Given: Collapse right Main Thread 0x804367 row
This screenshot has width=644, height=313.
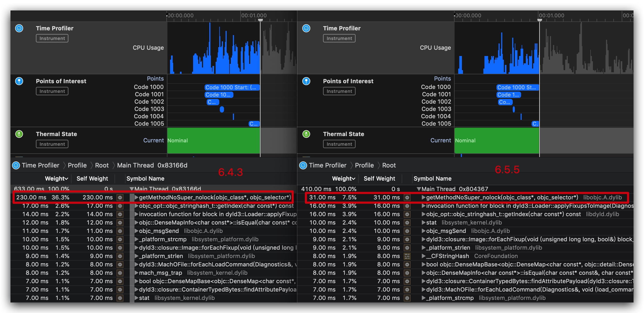Looking at the screenshot, I should coord(419,189).
